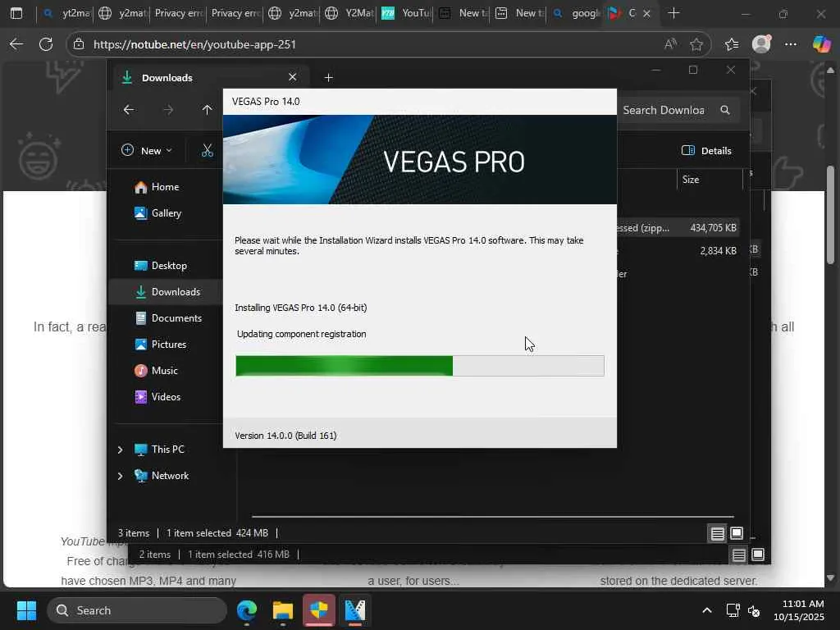
Task: Toggle the Details pane button
Action: (x=706, y=151)
